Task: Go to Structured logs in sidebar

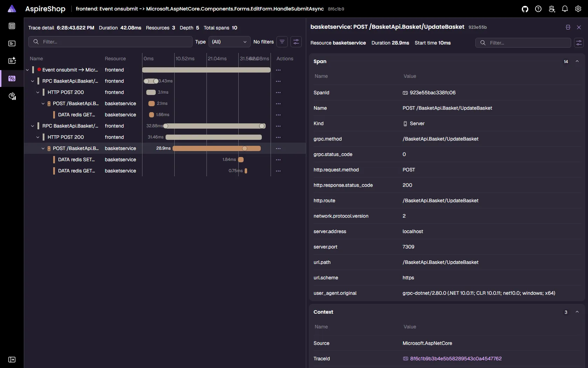Action: point(12,61)
